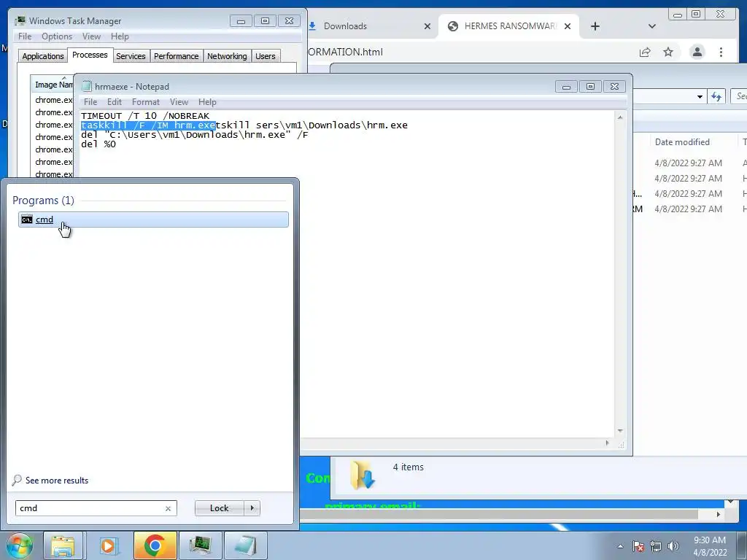Open Chrome tab search chevron

coord(652,26)
